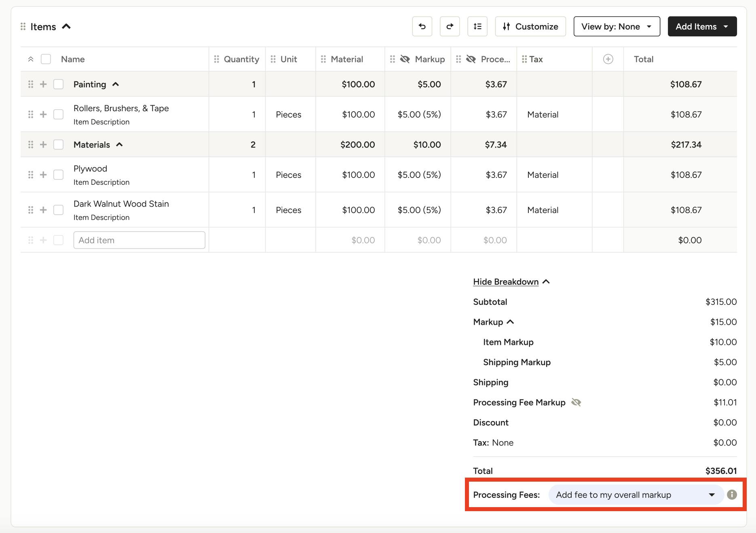Click the Hide Breakdown link

point(506,281)
